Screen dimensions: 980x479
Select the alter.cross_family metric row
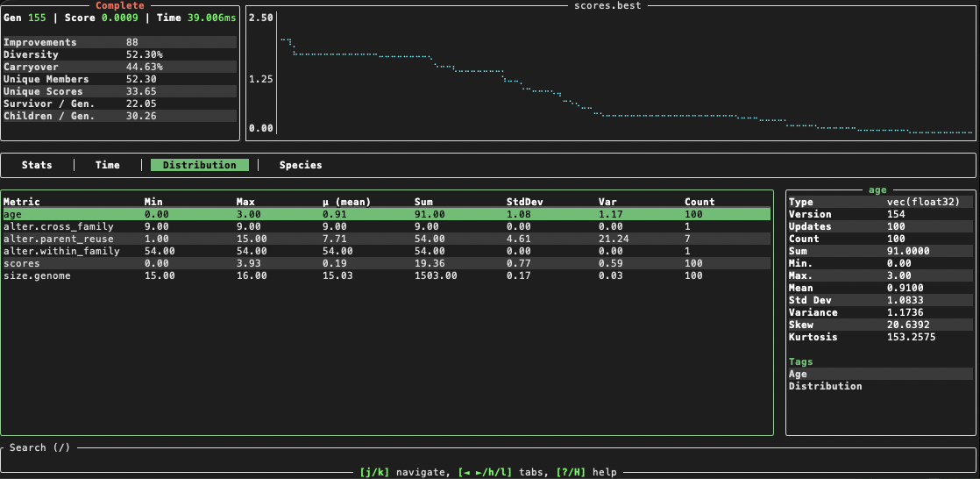387,226
